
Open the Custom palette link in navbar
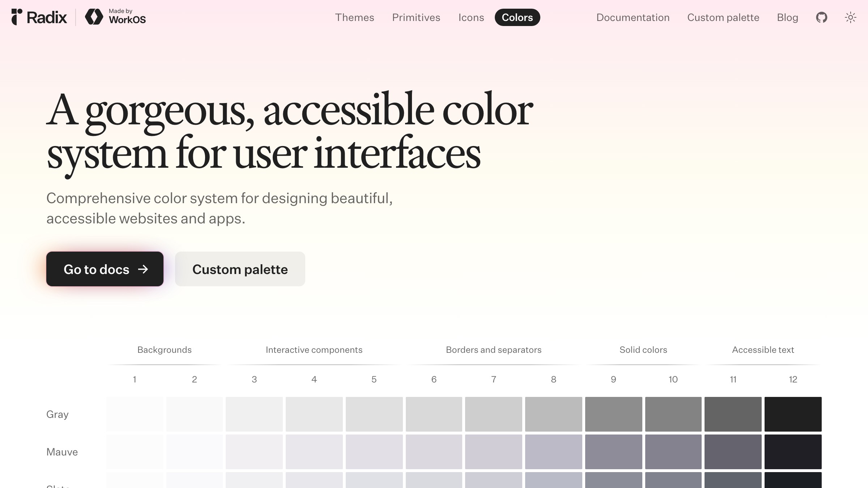pos(723,17)
